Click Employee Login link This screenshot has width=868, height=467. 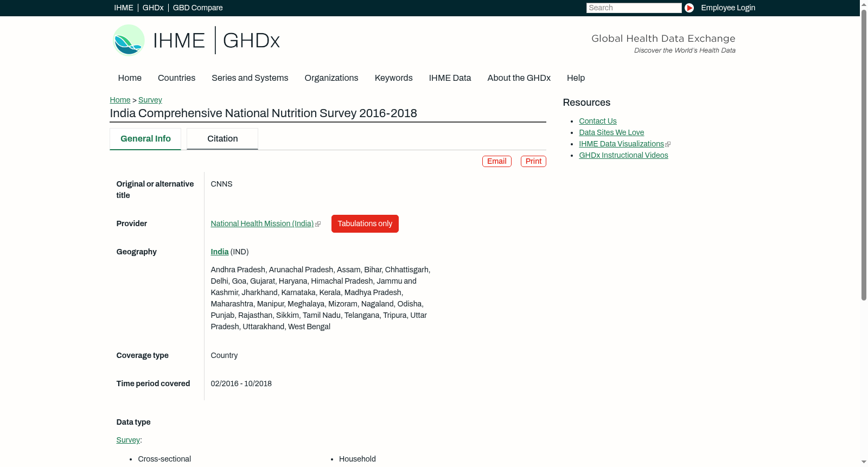click(728, 8)
